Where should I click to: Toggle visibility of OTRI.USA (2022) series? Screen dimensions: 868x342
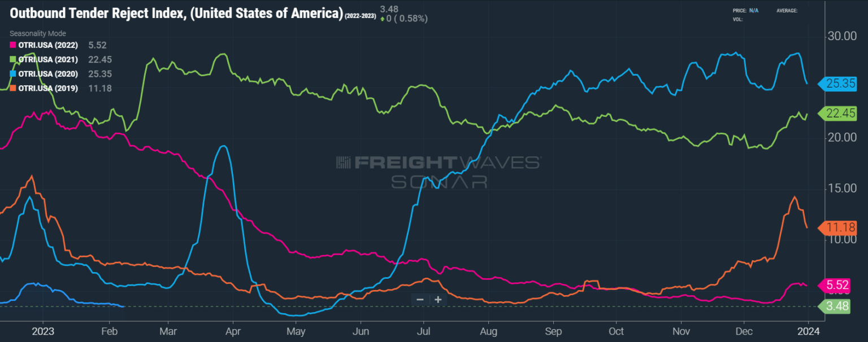point(48,45)
